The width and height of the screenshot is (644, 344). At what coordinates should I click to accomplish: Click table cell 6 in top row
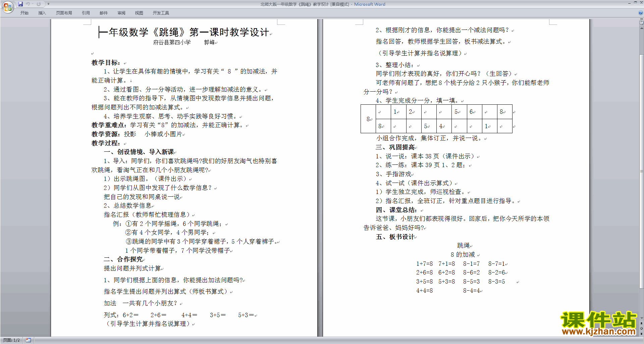(474, 112)
